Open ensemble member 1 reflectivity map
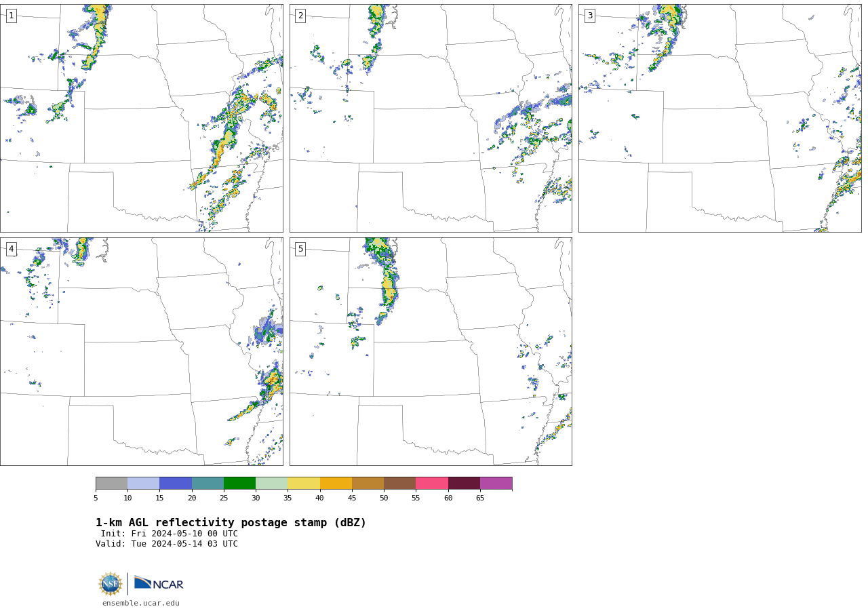This screenshot has height=611, width=868. pos(141,118)
